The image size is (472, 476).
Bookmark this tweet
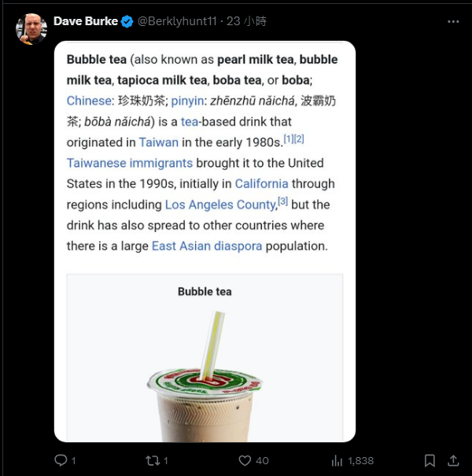point(430,460)
